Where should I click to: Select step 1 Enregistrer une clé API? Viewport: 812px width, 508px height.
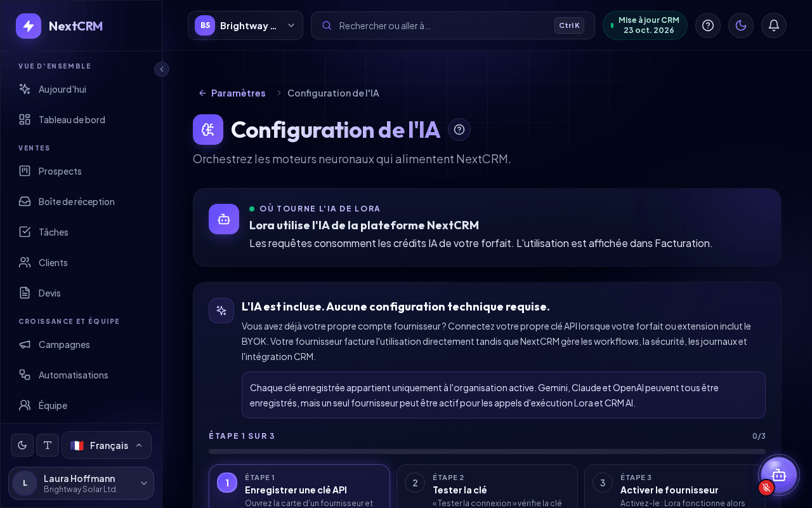click(299, 486)
